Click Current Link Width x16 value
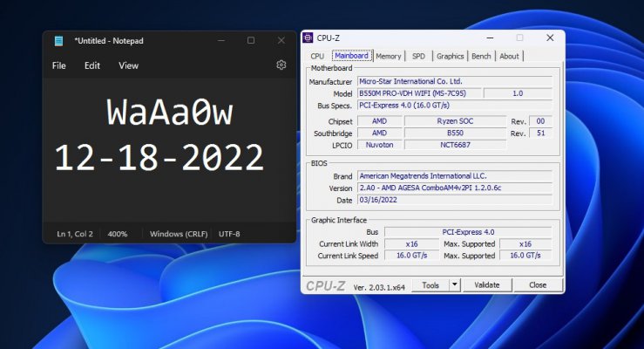The height and width of the screenshot is (349, 644). [x=411, y=244]
